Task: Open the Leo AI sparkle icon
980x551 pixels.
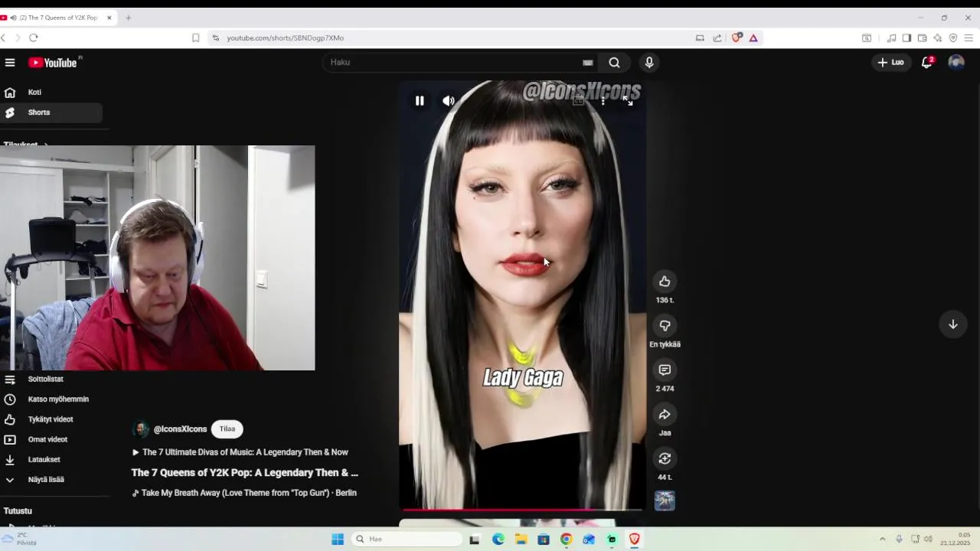Action: coord(937,37)
